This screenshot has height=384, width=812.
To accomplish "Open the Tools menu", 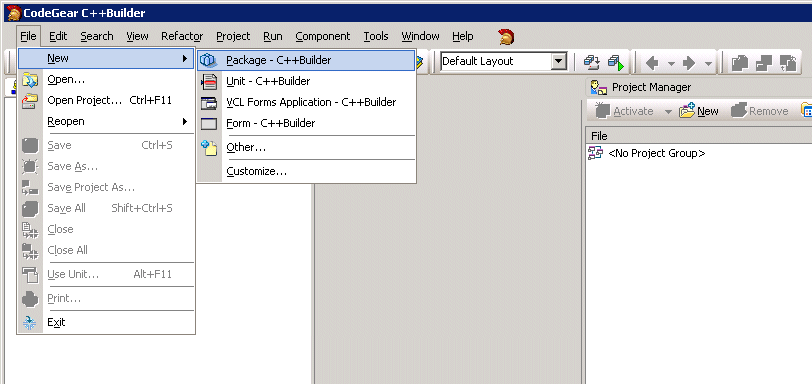I will (x=376, y=36).
